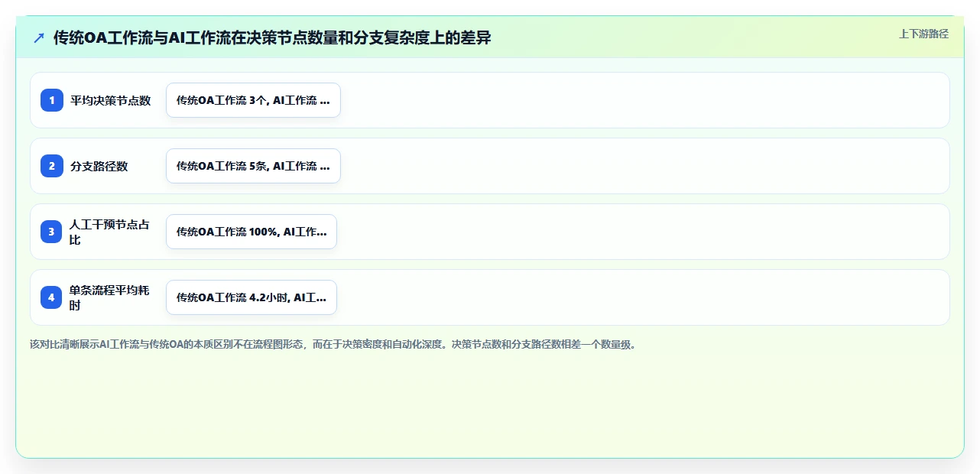Open the chip 传统OA工作流 5条, AI工作流
The width and height of the screenshot is (980, 474).
pos(253,166)
